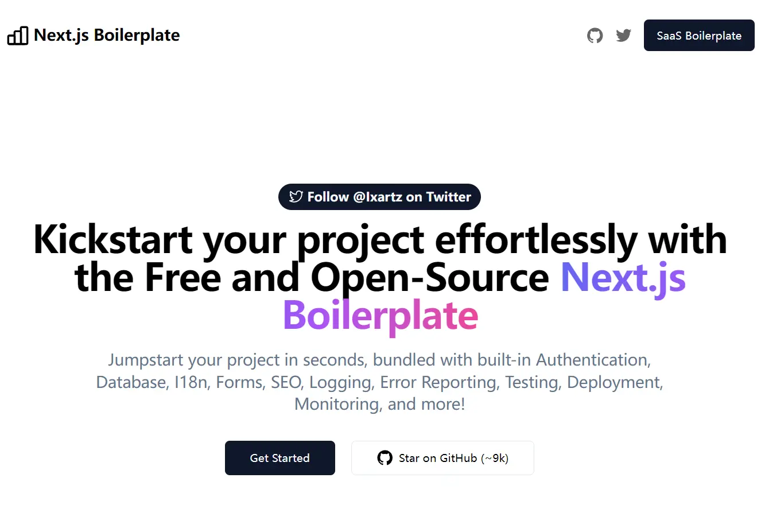Click the GitHub logo inside the star button
761x532 pixels.
[385, 458]
